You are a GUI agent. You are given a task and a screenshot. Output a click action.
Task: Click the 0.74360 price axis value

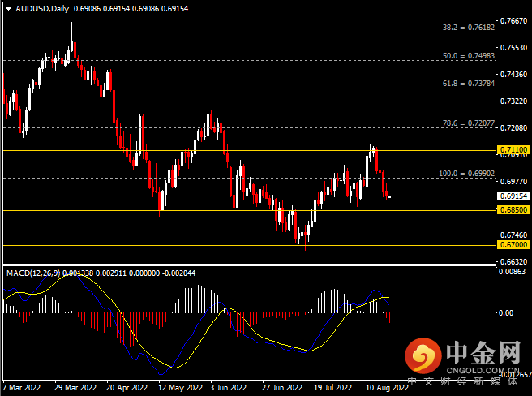click(513, 74)
